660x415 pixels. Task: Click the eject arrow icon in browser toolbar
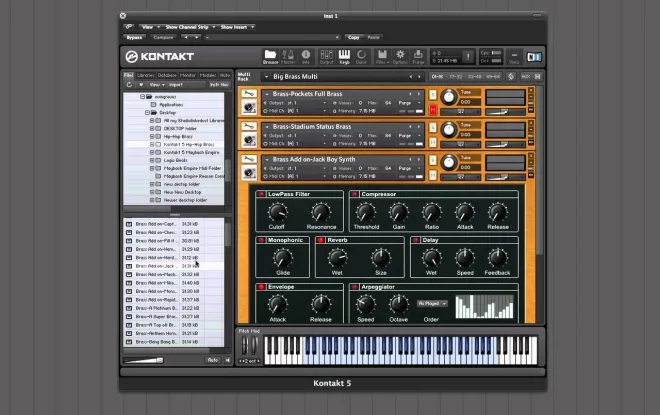141,85
